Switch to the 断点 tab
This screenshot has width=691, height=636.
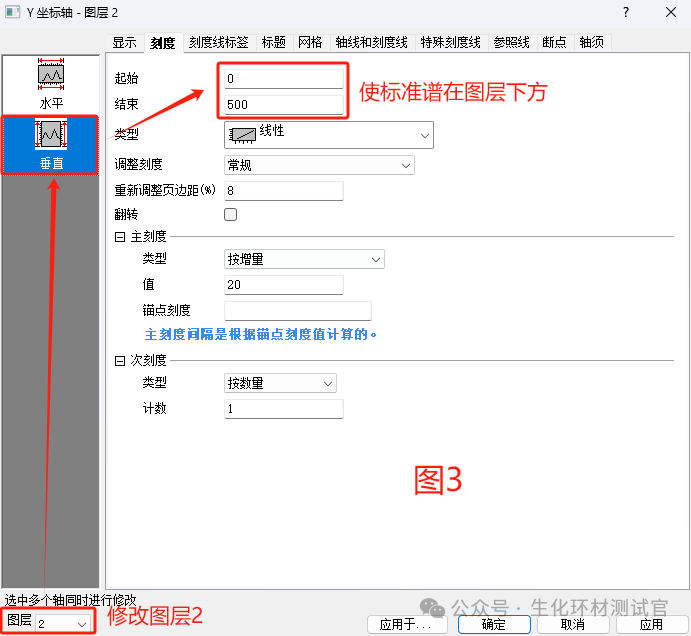click(x=554, y=43)
